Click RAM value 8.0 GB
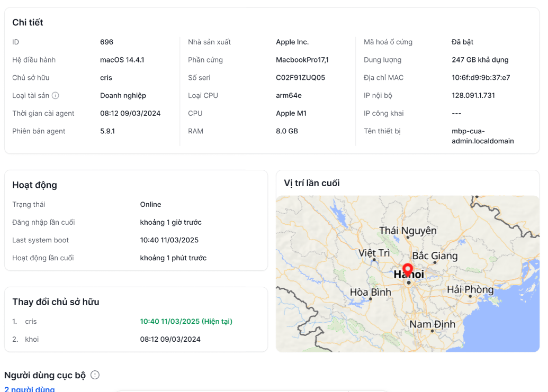548x392 pixels. click(287, 131)
